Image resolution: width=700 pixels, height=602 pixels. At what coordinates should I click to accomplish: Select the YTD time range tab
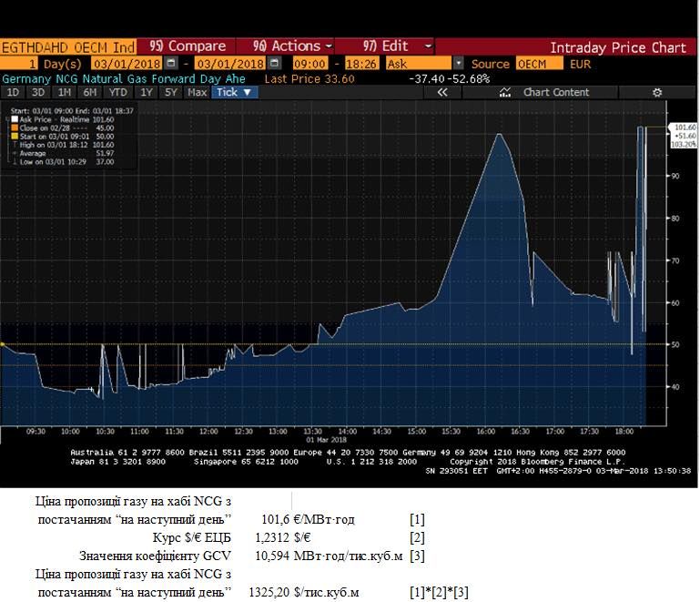(x=118, y=93)
